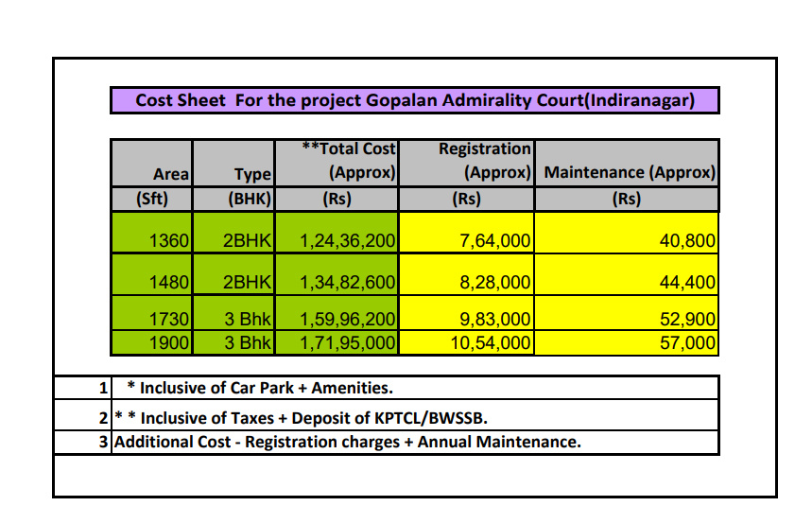Select total cost cell 1,24,36,200
The image size is (812, 506).
(342, 241)
